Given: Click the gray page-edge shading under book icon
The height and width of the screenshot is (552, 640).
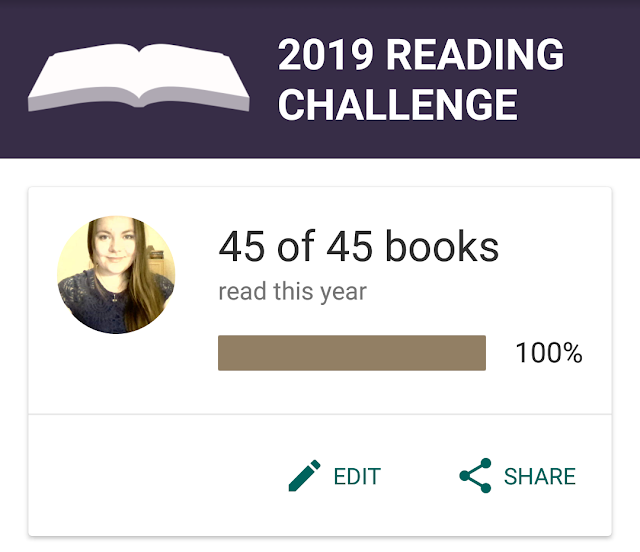Looking at the screenshot, I should coord(139,98).
